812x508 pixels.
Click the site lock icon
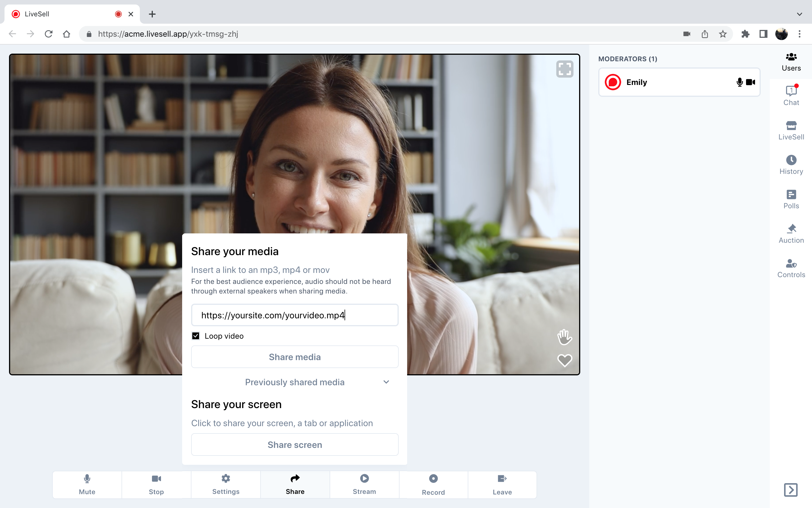click(89, 34)
